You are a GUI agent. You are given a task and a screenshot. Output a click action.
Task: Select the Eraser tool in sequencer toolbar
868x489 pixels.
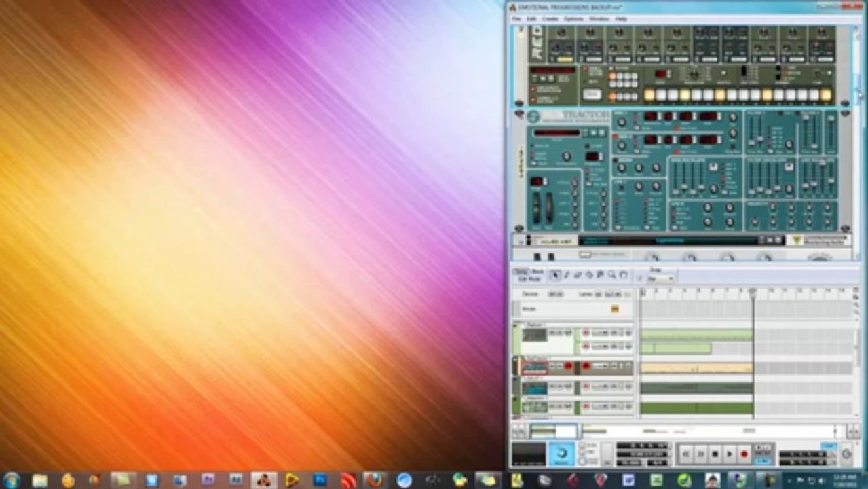pos(578,275)
